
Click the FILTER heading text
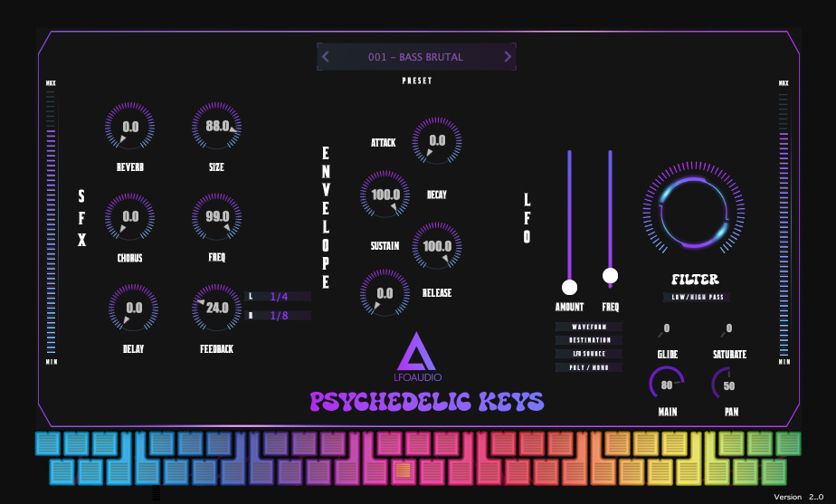pos(695,280)
